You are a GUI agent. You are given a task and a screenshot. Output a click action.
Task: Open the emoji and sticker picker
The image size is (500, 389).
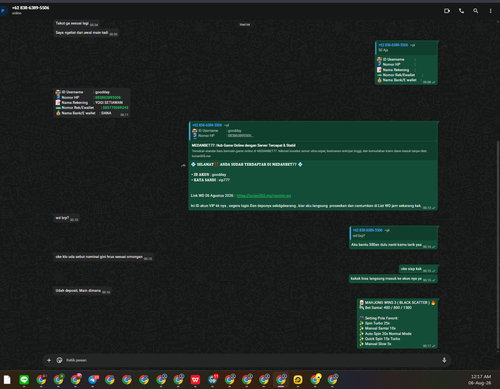click(59, 360)
